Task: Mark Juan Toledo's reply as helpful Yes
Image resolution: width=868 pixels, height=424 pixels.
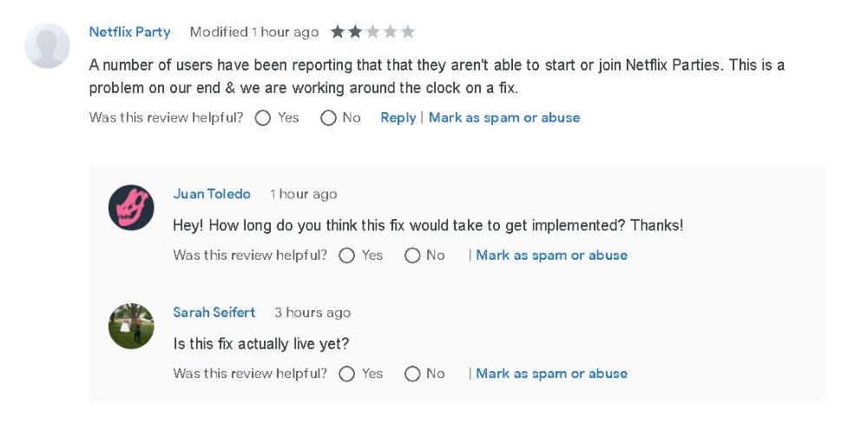Action: coord(347,255)
